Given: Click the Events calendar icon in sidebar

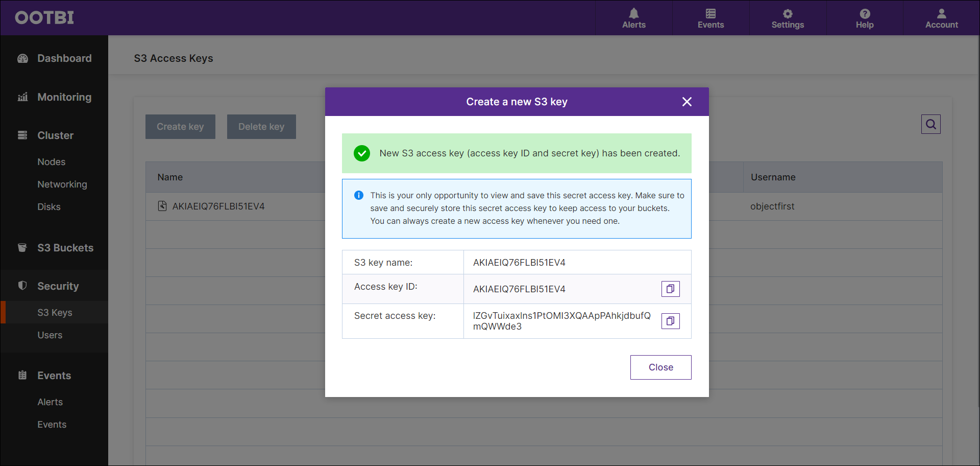Looking at the screenshot, I should pyautogui.click(x=22, y=375).
